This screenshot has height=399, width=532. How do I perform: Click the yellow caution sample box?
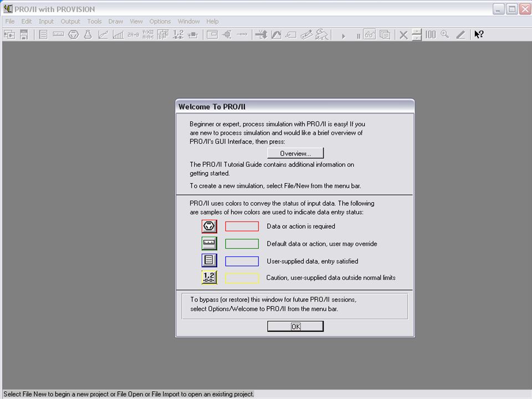click(242, 278)
